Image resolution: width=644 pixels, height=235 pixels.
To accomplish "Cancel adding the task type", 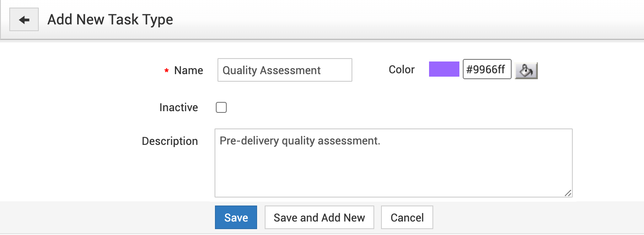I will tap(407, 217).
